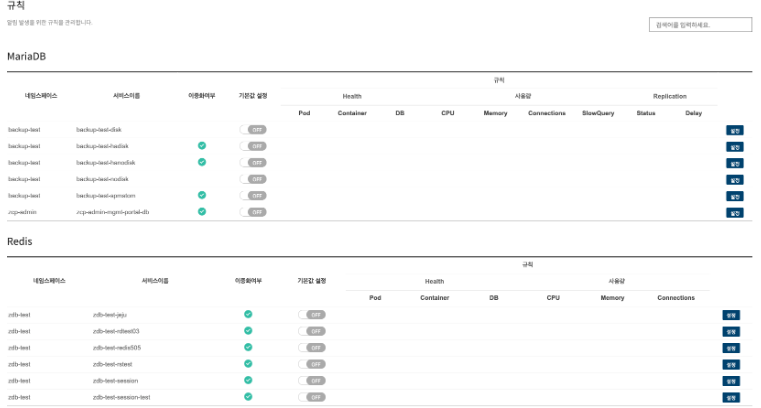Click the MariaDB section heading
This screenshot has height=408, width=761.
(26, 56)
